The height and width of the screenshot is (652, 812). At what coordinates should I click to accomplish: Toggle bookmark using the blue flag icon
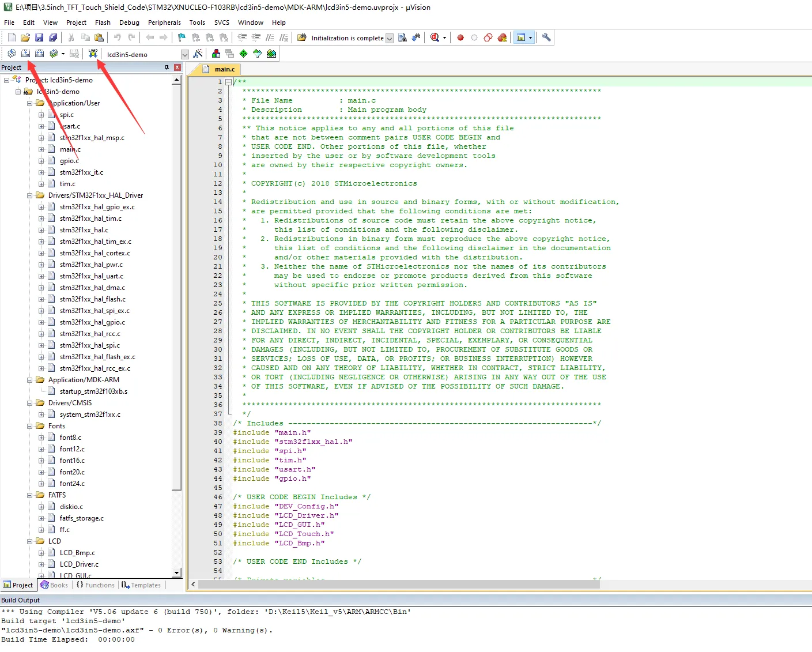[182, 37]
